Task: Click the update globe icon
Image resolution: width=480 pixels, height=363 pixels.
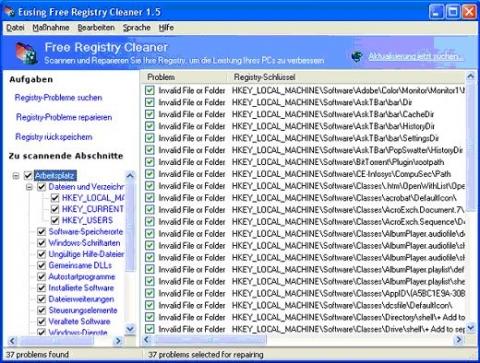Action: point(357,56)
